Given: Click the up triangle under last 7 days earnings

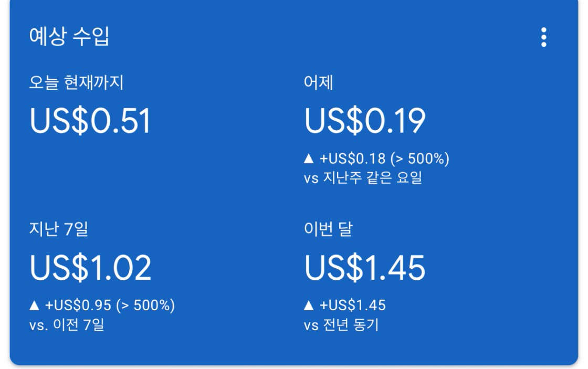Looking at the screenshot, I should (x=34, y=305).
